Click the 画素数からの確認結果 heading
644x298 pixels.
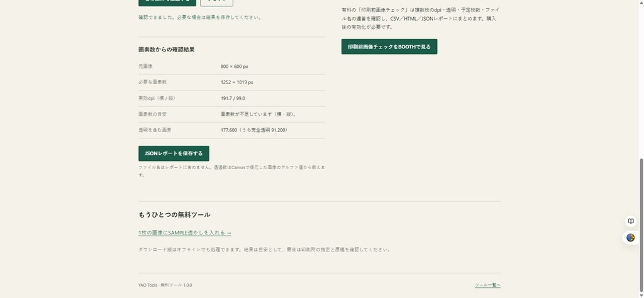click(x=166, y=49)
